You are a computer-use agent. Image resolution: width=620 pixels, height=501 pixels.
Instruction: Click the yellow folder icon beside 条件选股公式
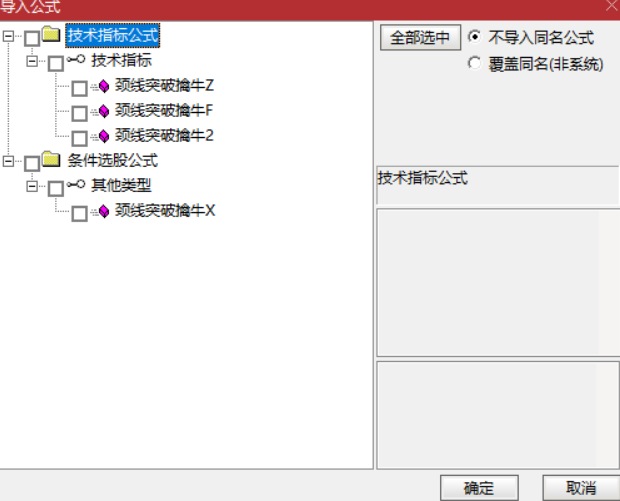coord(51,159)
